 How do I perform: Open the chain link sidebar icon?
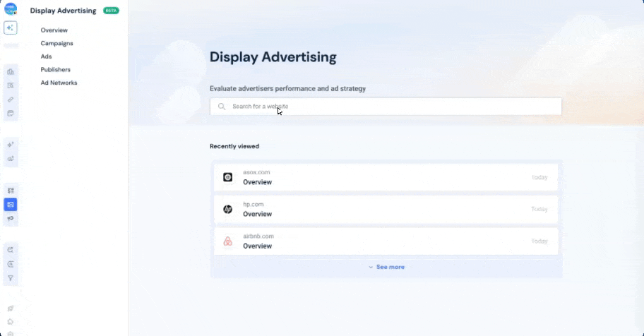11,100
